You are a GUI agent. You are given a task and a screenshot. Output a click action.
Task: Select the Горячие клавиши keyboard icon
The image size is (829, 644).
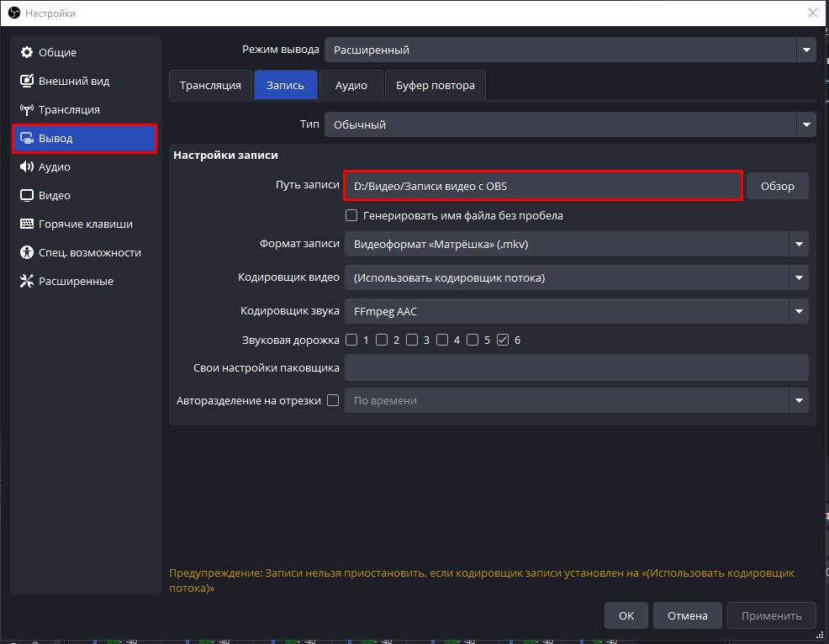click(26, 224)
